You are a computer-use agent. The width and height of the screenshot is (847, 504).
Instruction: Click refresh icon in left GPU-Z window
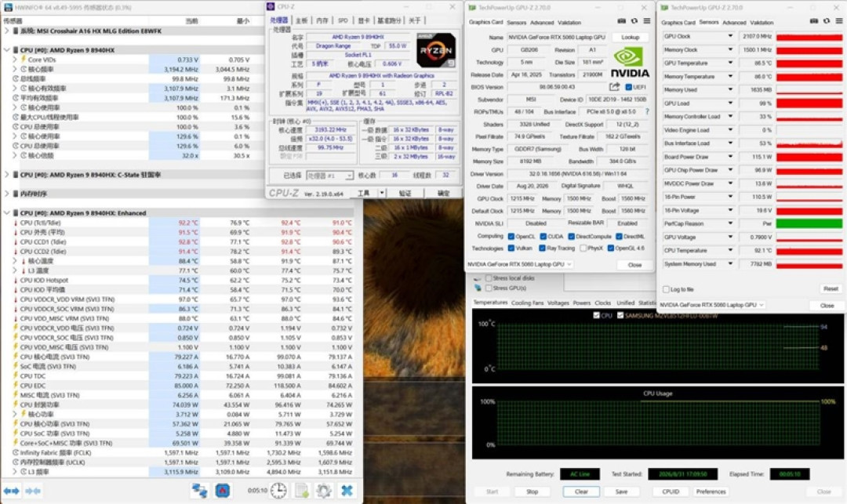[x=634, y=21]
